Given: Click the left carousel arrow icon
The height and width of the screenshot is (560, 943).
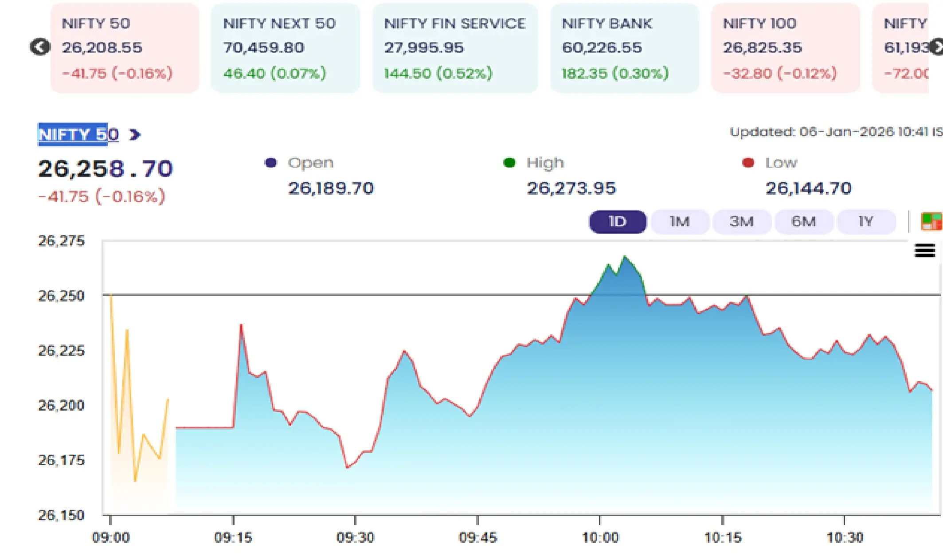Looking at the screenshot, I should [x=40, y=47].
